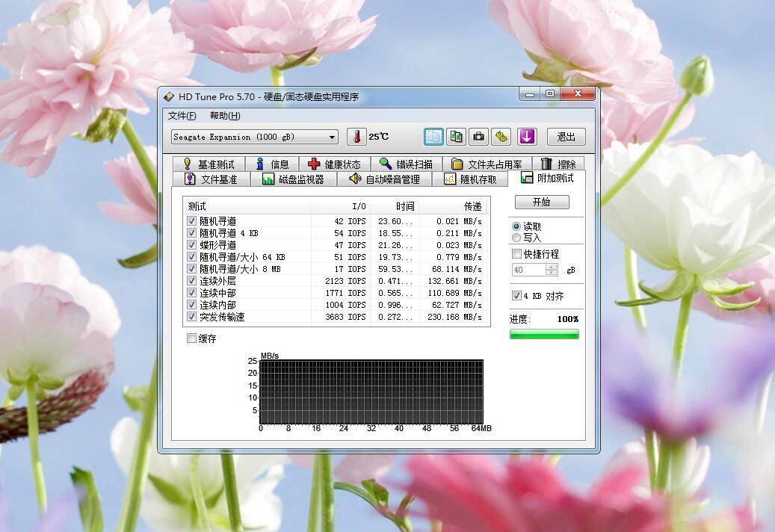Uncheck the 随机寻道 4 KB test
775x532 pixels.
[x=191, y=232]
